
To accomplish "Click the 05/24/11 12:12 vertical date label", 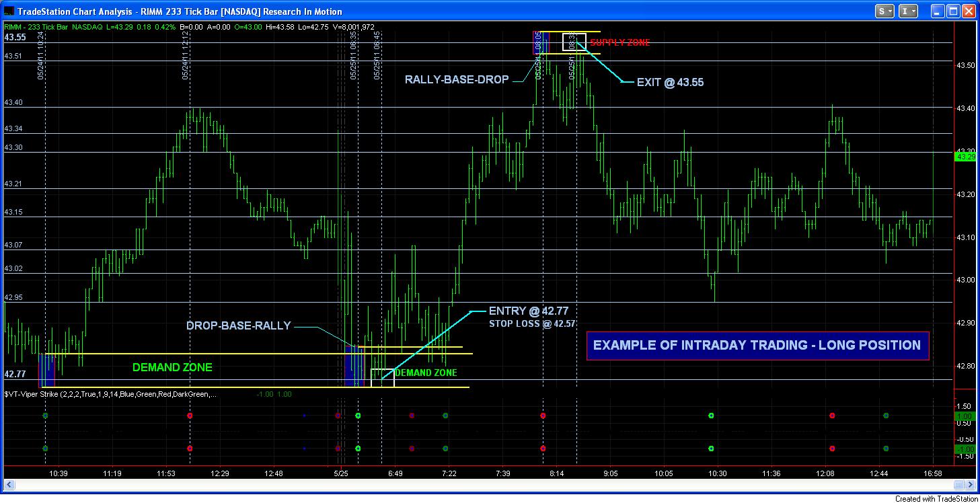I will [x=185, y=55].
